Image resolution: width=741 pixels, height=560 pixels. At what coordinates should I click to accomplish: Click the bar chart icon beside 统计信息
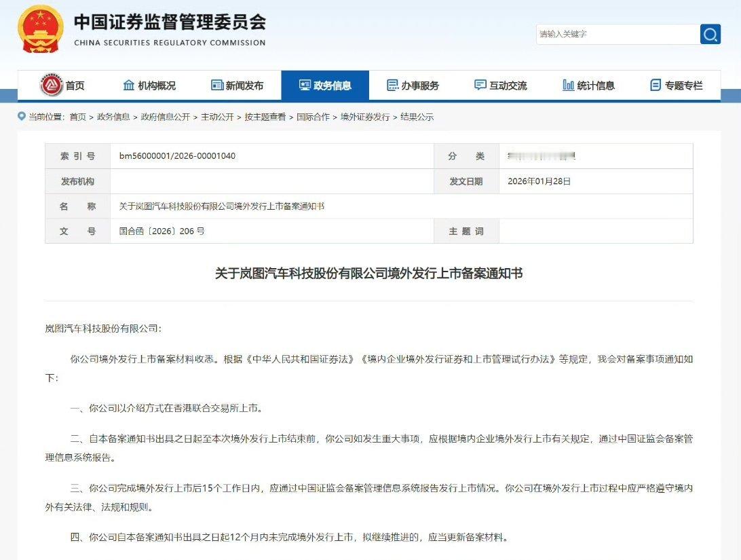(569, 85)
